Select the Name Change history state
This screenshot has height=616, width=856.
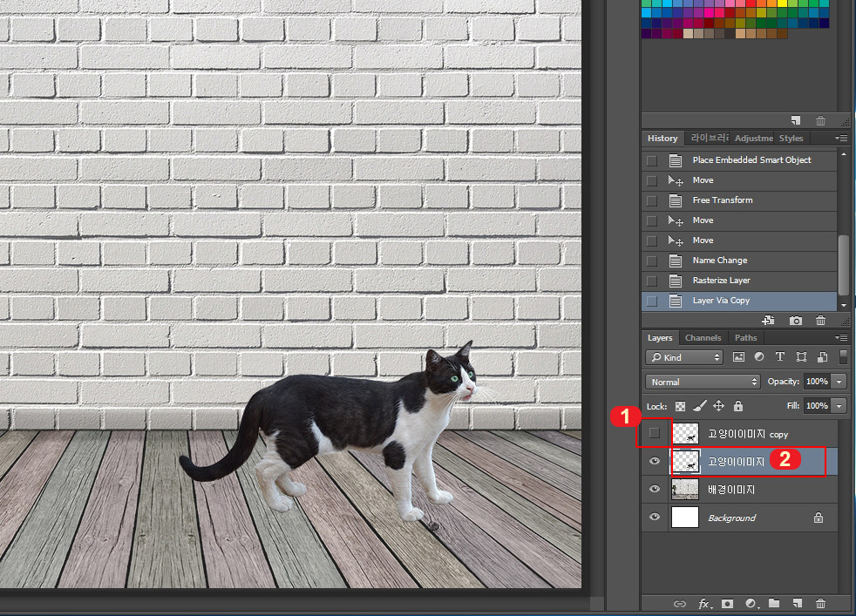click(x=740, y=261)
